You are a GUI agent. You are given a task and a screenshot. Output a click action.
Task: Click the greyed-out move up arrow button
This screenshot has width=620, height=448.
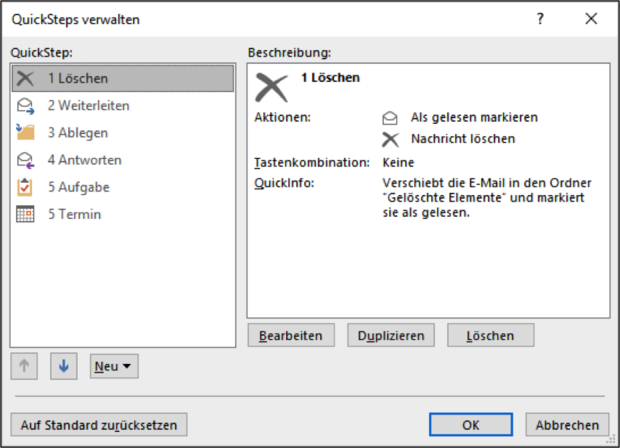[x=24, y=366]
